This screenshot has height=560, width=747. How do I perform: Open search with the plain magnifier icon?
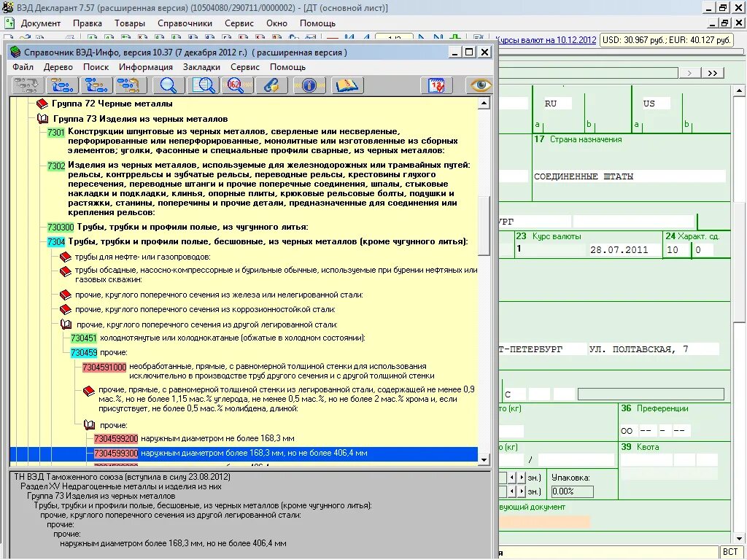pyautogui.click(x=169, y=85)
